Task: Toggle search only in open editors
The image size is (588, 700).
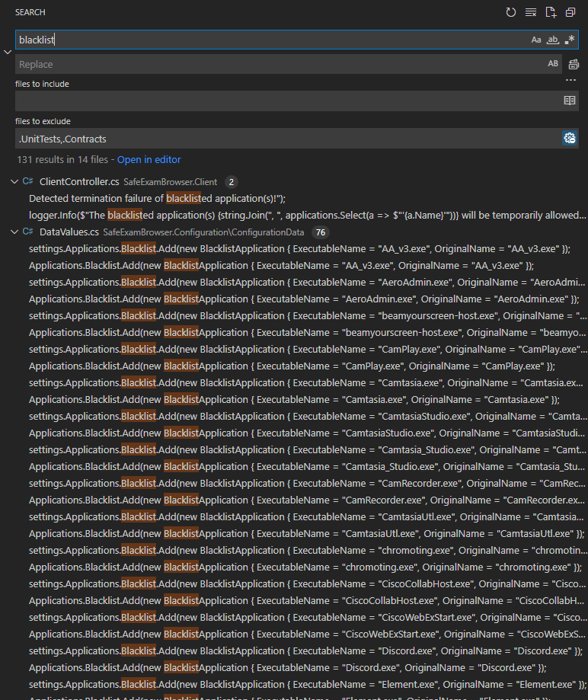Action: tap(569, 101)
